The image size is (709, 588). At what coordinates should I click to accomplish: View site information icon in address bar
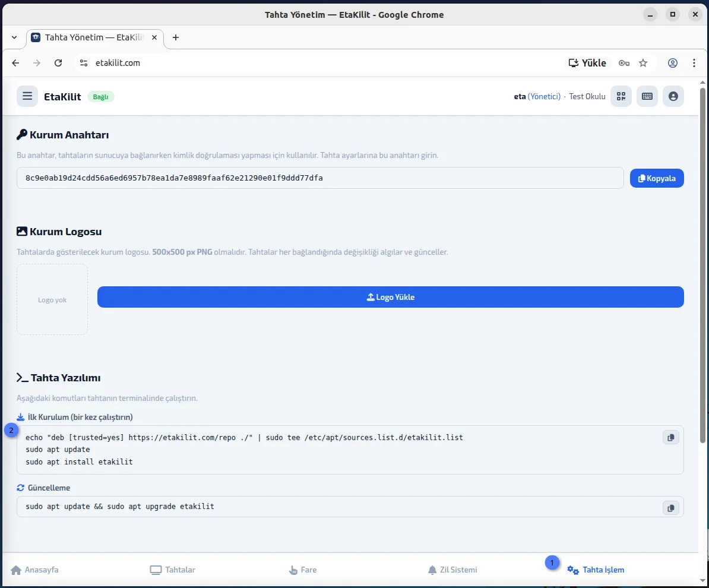click(x=84, y=63)
